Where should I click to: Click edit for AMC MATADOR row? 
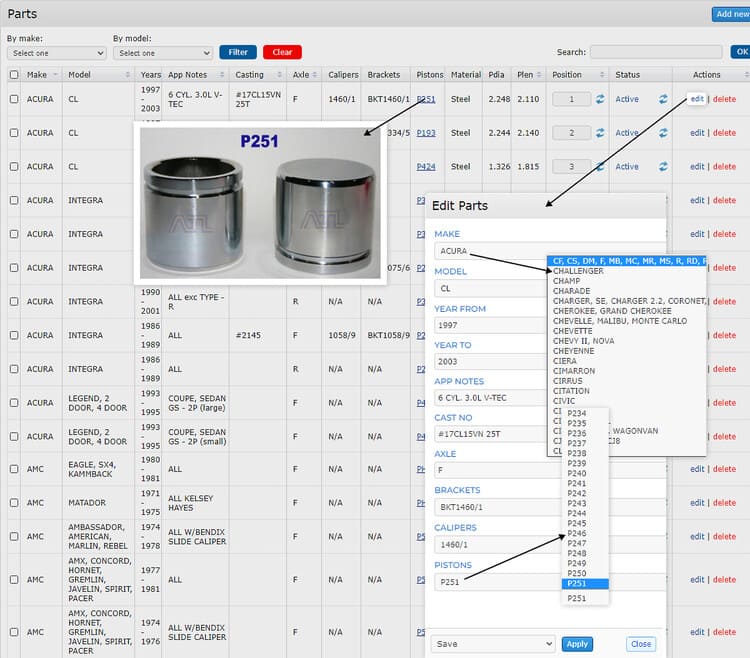[x=697, y=503]
